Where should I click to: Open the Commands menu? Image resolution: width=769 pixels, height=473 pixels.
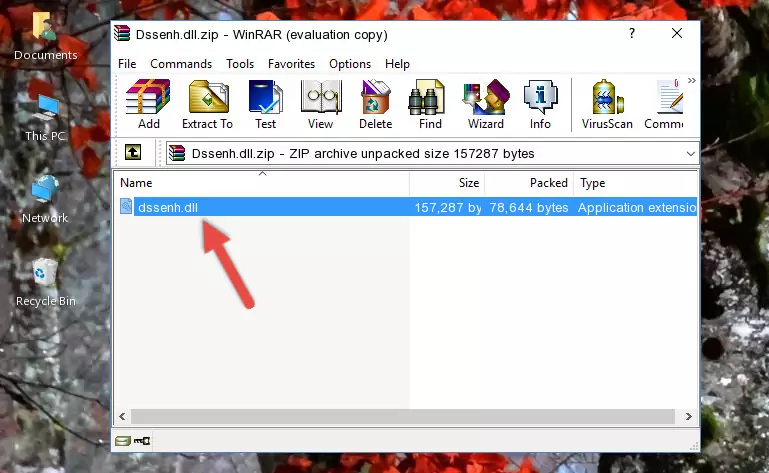[181, 64]
